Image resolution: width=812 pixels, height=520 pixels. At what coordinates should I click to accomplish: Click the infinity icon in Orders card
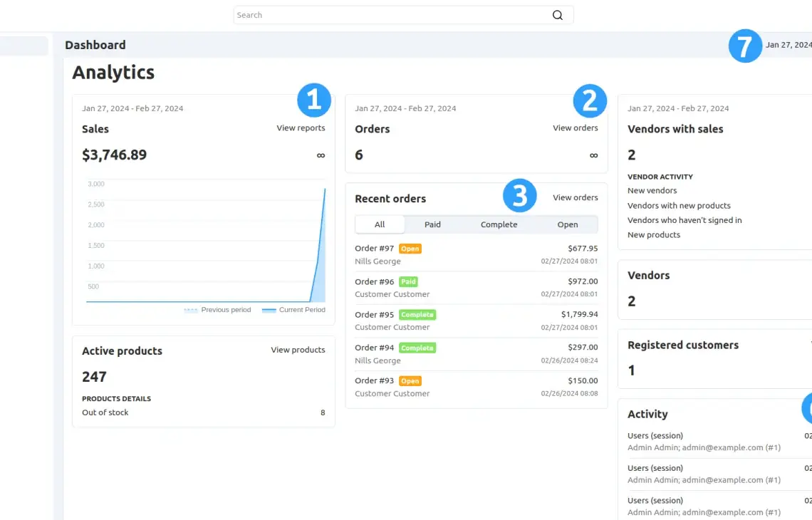coord(593,155)
